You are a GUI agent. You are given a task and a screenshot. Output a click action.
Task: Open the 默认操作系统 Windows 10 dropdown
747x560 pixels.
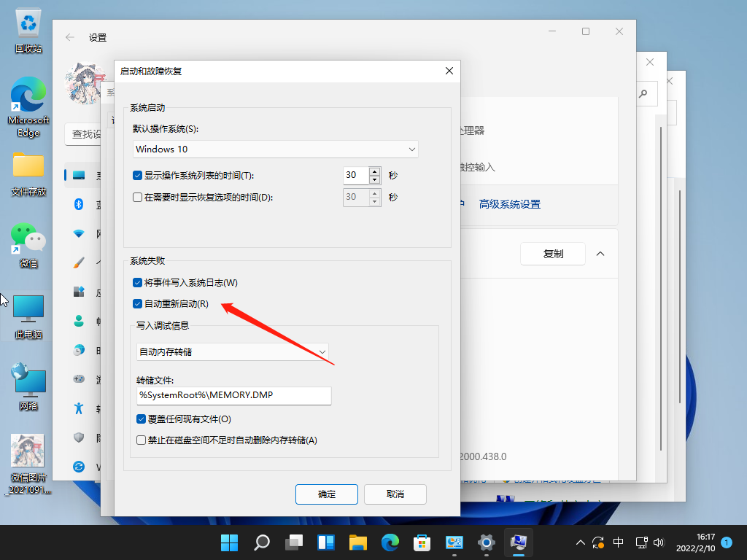click(276, 149)
